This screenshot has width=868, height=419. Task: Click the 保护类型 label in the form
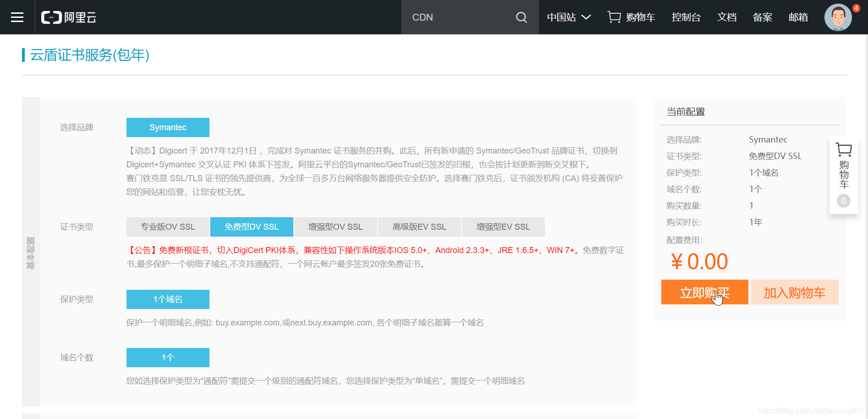tap(77, 299)
